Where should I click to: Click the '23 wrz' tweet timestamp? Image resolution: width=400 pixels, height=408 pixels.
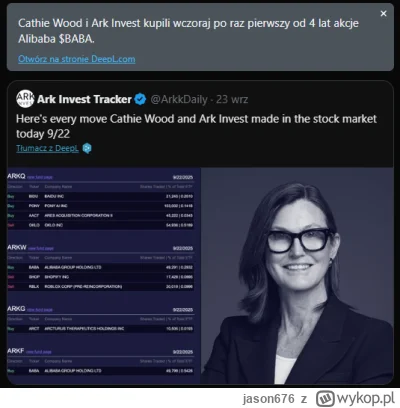coord(232,99)
